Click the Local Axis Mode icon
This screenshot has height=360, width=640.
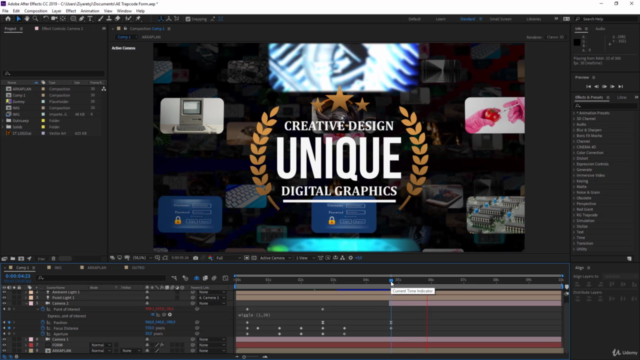pos(160,19)
